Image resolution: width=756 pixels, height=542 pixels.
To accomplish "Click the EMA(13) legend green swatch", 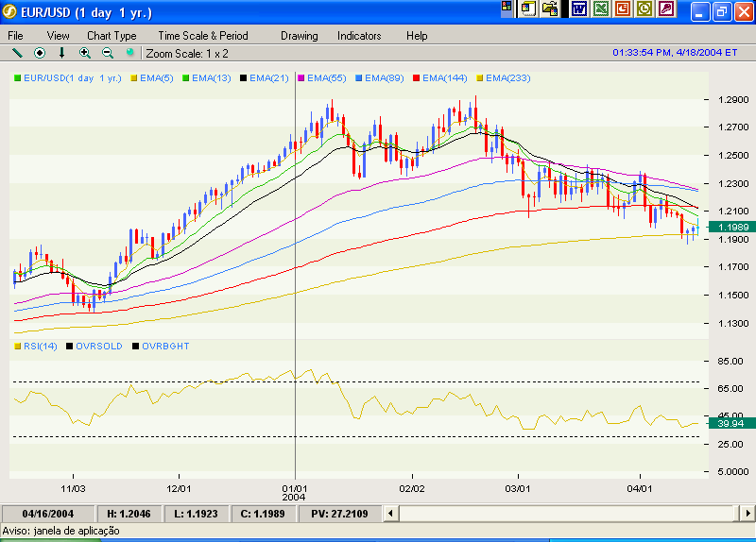I will coord(185,78).
